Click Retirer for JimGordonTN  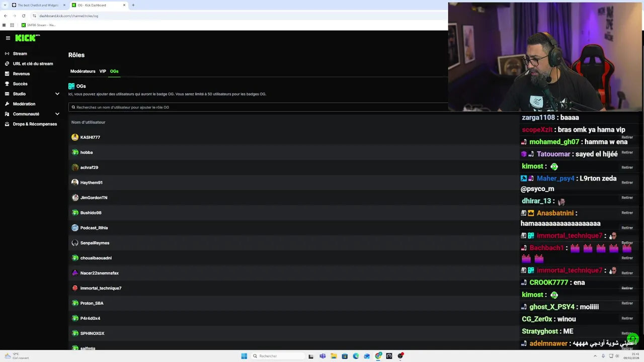pos(627,198)
